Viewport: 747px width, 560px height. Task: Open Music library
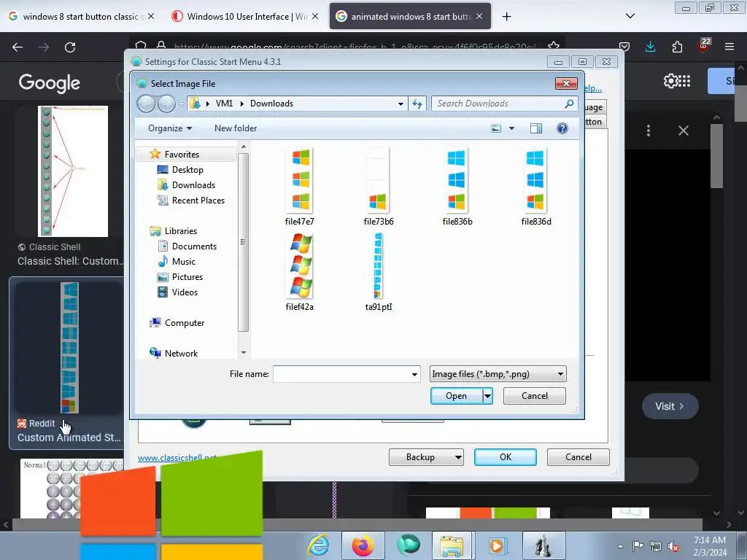(183, 262)
